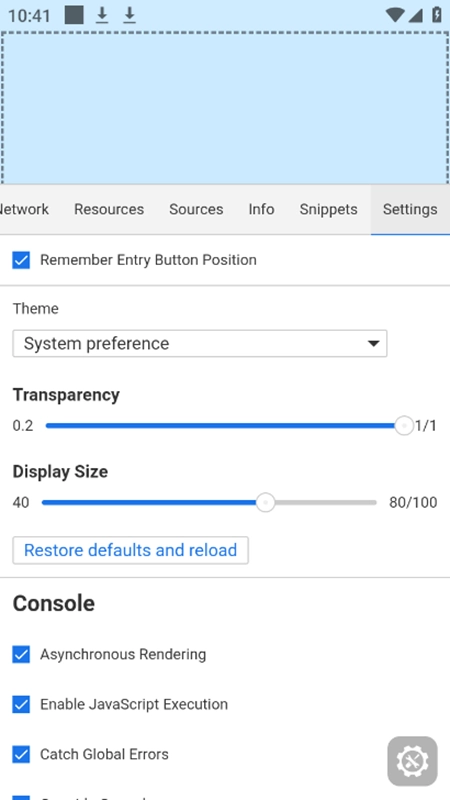
Task: Toggle Asynchronous Rendering checkbox
Action: click(21, 654)
